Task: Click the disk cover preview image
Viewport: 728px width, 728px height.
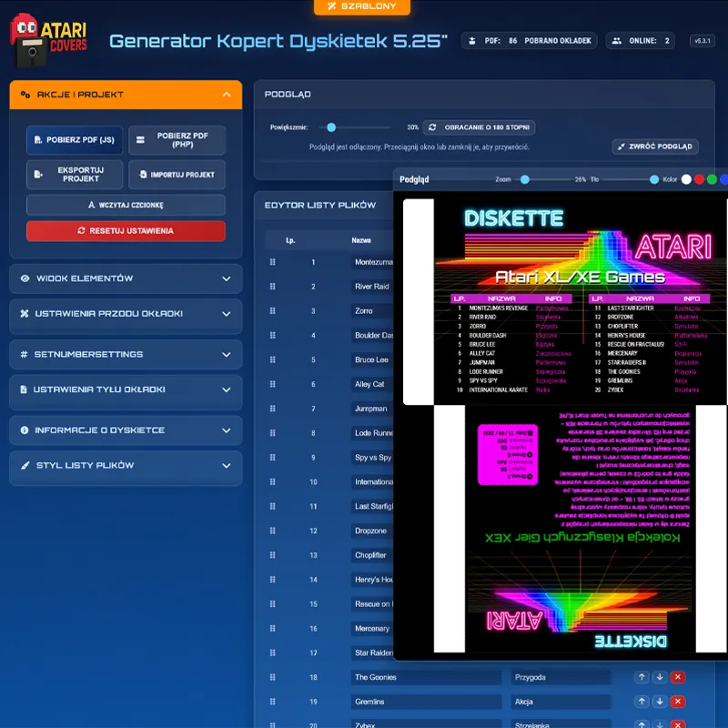Action: point(565,426)
